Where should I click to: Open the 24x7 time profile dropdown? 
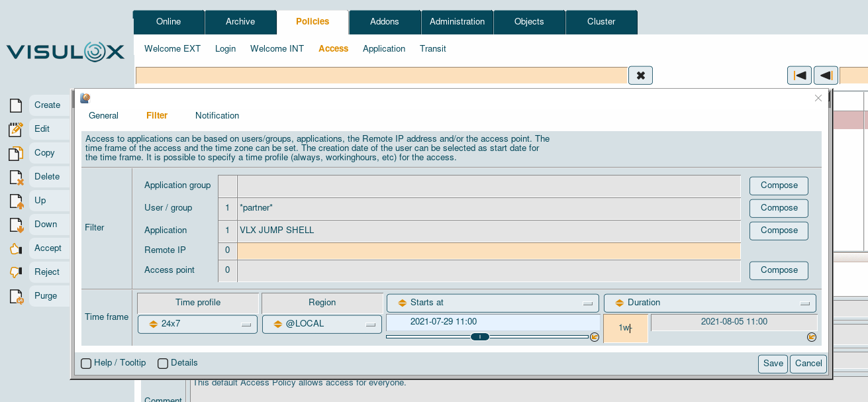(x=197, y=325)
